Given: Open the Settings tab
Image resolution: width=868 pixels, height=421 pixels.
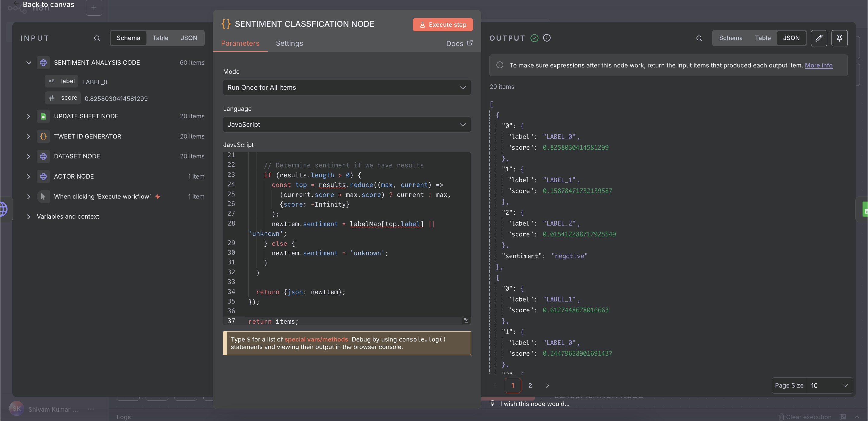Looking at the screenshot, I should click(x=289, y=43).
